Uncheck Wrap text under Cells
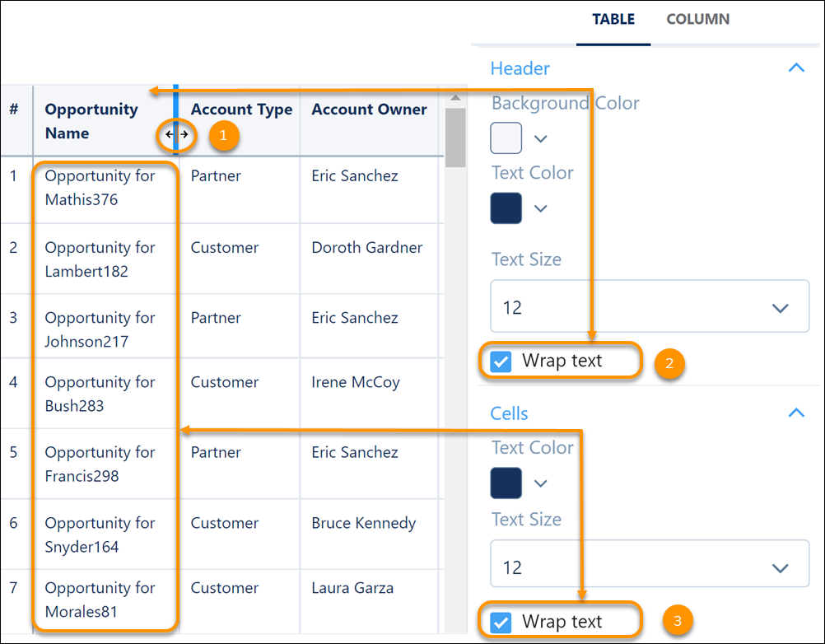 pos(501,622)
